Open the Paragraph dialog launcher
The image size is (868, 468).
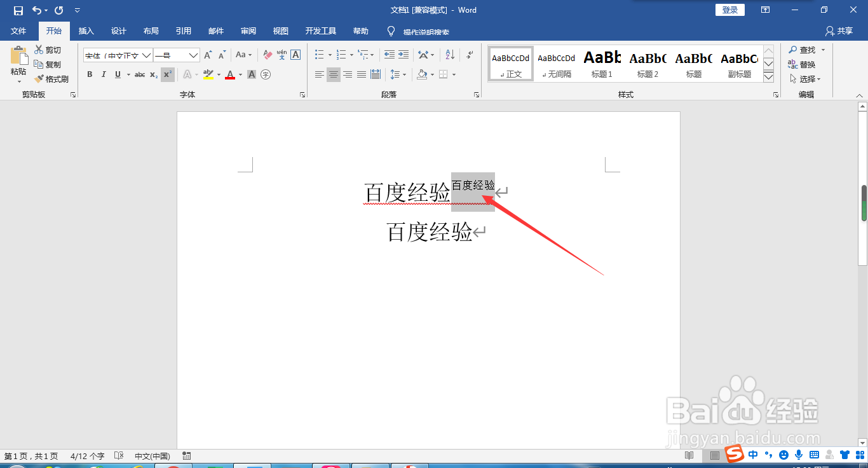477,95
